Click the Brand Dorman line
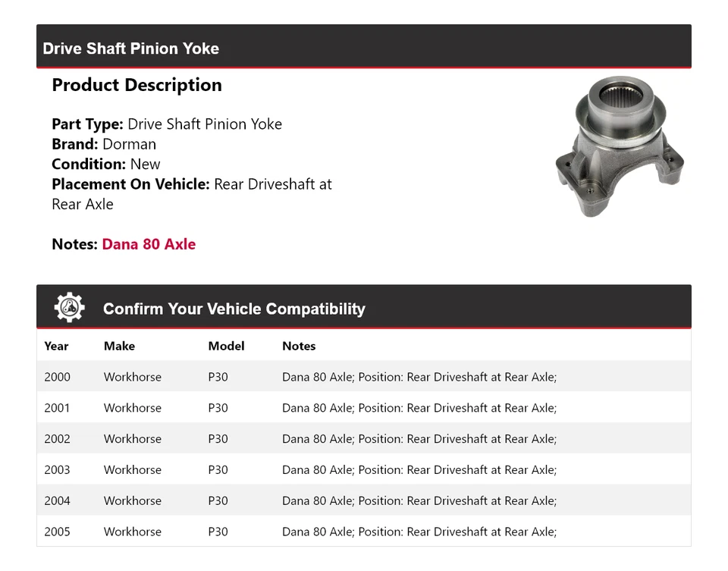 [104, 144]
